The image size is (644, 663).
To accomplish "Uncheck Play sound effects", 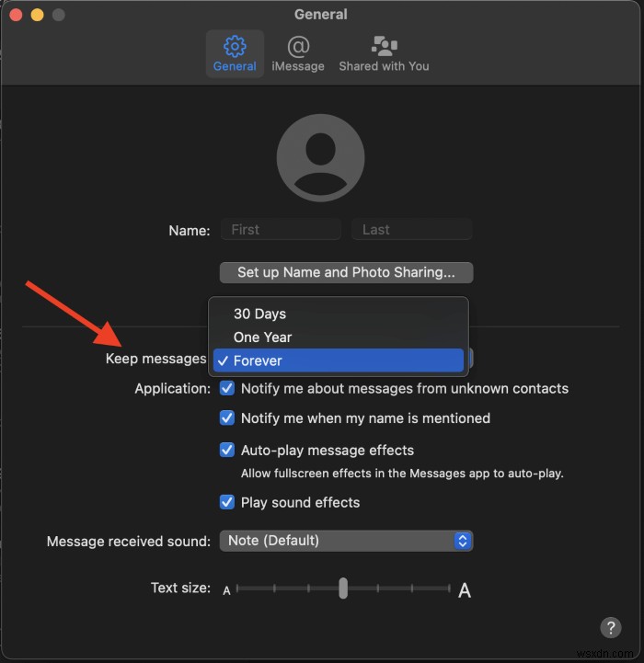I will (227, 502).
